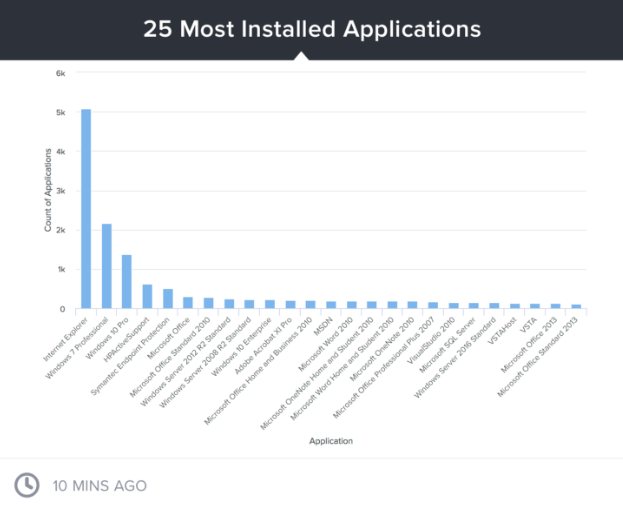Click the Windows Server 2008 R2 Standard bar
The image size is (623, 507).
pos(249,304)
